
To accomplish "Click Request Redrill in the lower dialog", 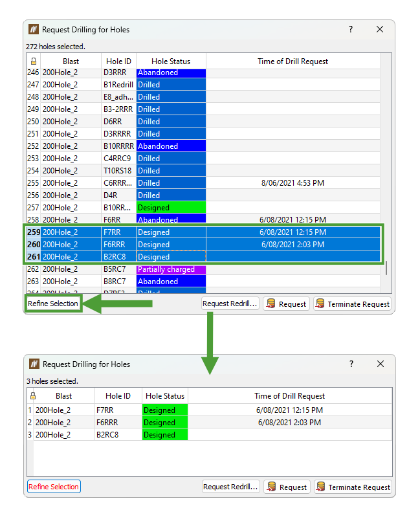I will 230,487.
